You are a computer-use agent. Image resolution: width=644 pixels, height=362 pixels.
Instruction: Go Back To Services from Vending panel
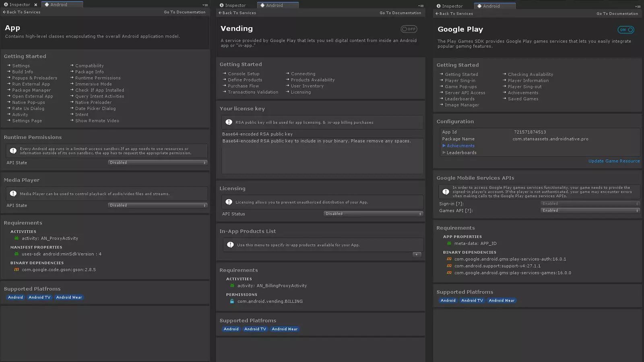click(x=237, y=13)
